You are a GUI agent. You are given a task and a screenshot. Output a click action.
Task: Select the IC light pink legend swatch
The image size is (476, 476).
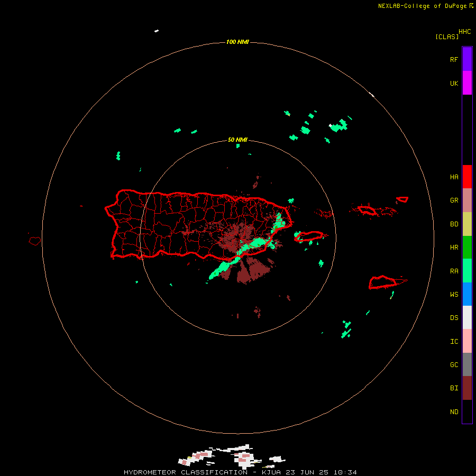467,341
